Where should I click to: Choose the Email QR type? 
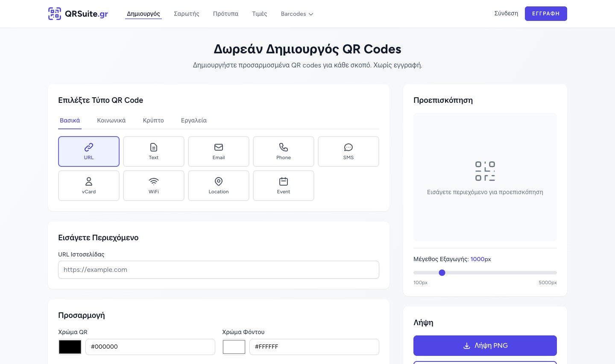tap(219, 151)
